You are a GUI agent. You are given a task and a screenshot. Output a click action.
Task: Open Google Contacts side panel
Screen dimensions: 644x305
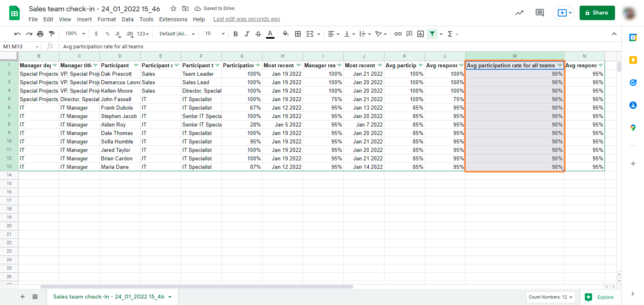[x=633, y=105]
